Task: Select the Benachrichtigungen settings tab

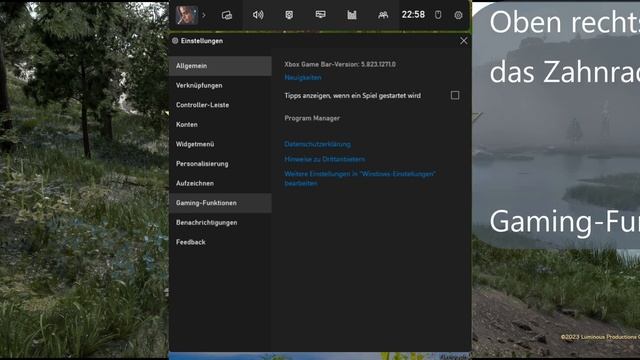Action: (x=220, y=222)
